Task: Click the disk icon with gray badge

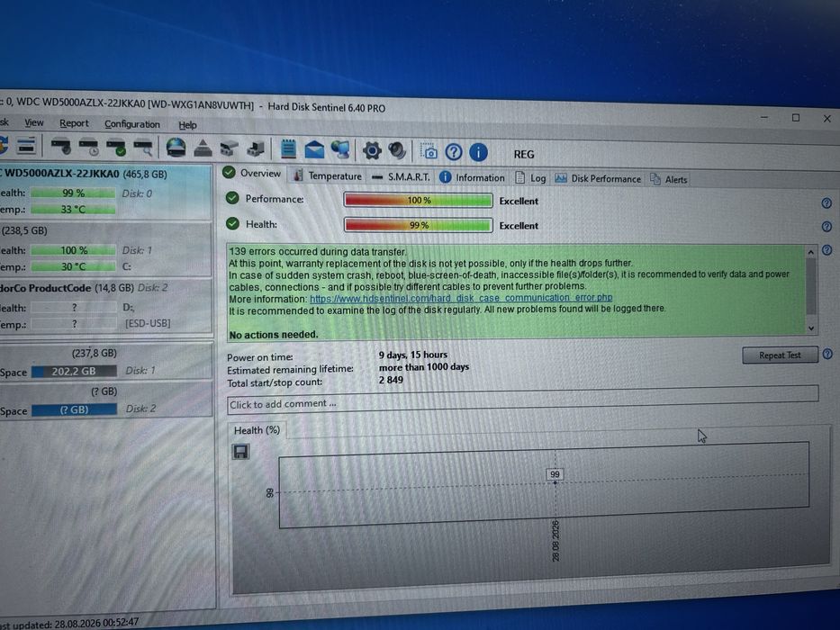Action: (x=61, y=146)
